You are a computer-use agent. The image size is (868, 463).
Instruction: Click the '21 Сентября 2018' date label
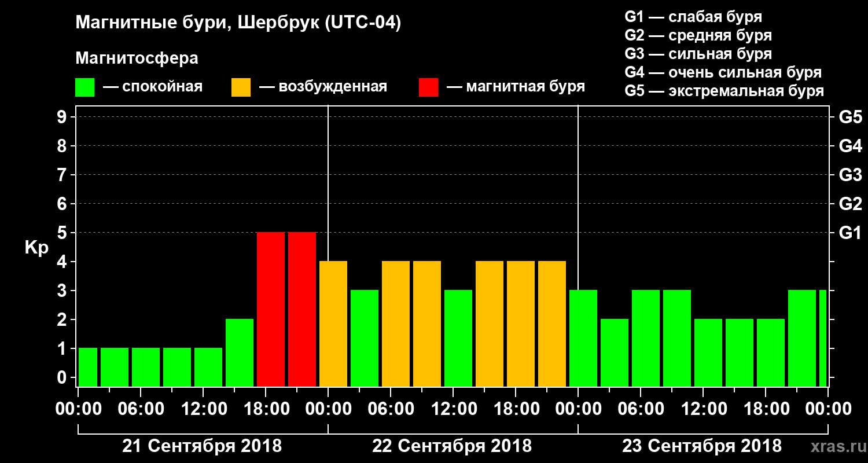click(202, 446)
